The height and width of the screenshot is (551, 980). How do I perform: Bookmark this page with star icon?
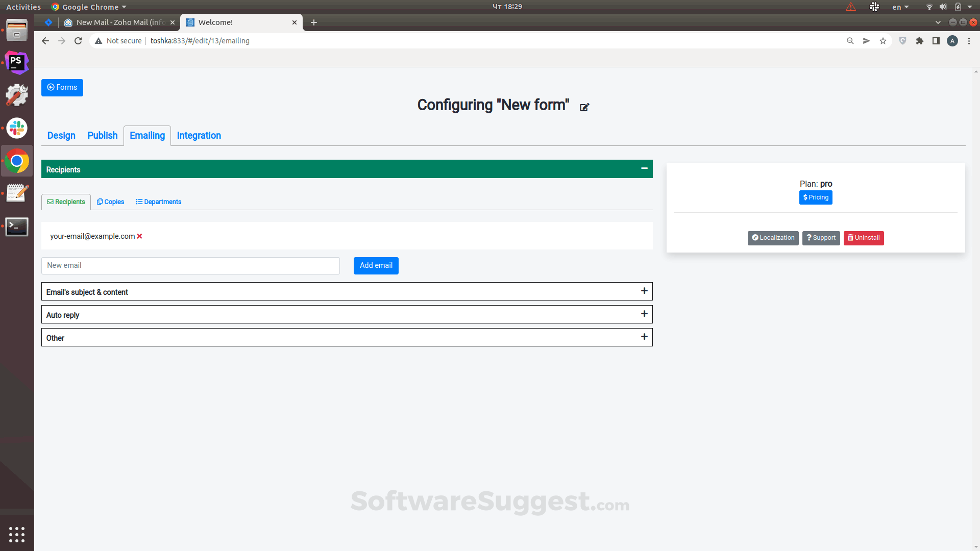pos(883,41)
